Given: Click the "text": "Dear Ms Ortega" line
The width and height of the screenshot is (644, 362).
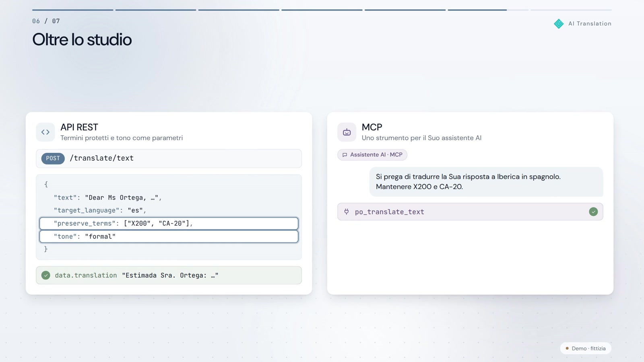Looking at the screenshot, I should (108, 197).
